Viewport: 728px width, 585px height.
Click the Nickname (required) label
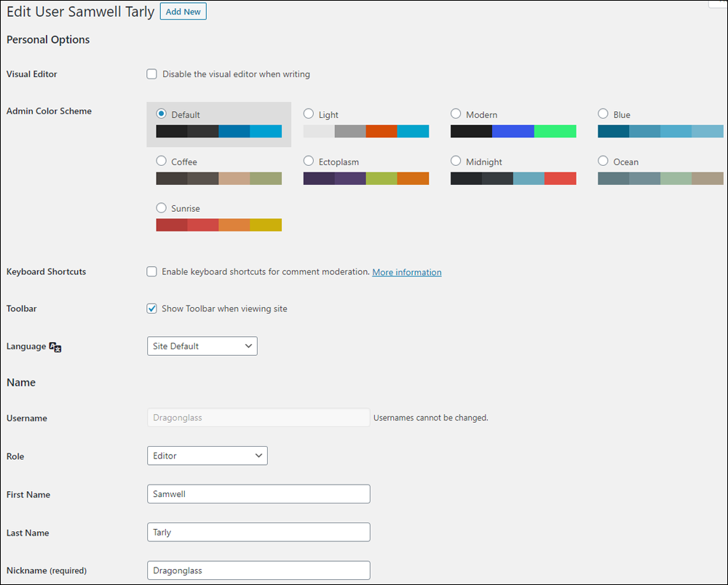tap(47, 570)
